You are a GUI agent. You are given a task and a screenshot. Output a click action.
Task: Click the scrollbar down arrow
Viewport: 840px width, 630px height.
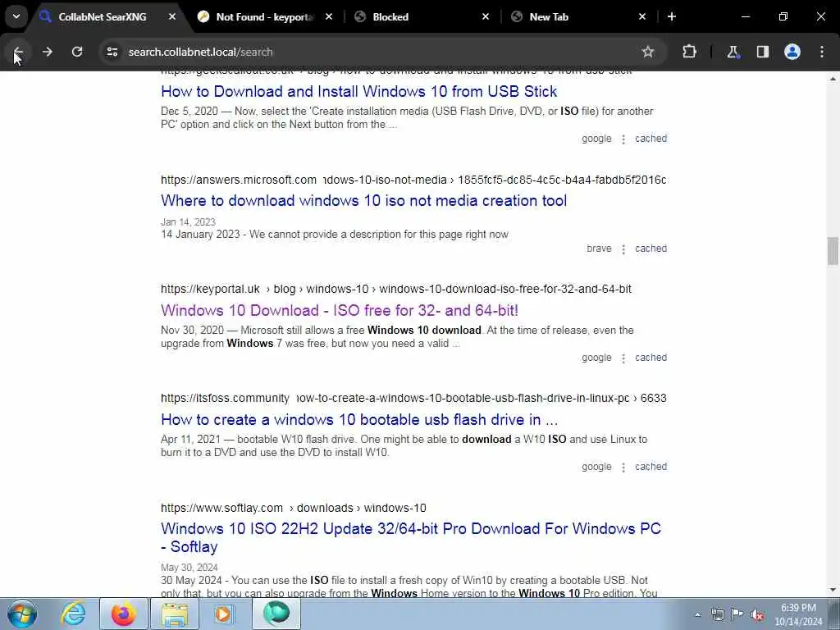tap(833, 590)
